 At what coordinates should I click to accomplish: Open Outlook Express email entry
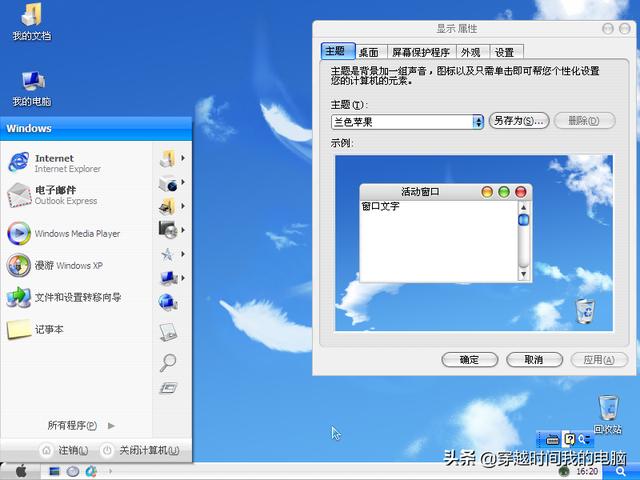[53, 195]
